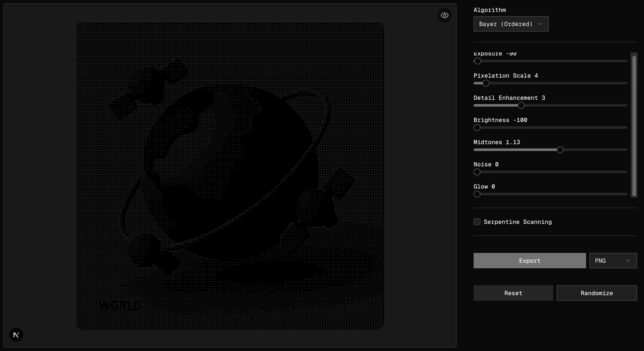Click the Noise slider handle
The height and width of the screenshot is (351, 644).
[x=477, y=172]
